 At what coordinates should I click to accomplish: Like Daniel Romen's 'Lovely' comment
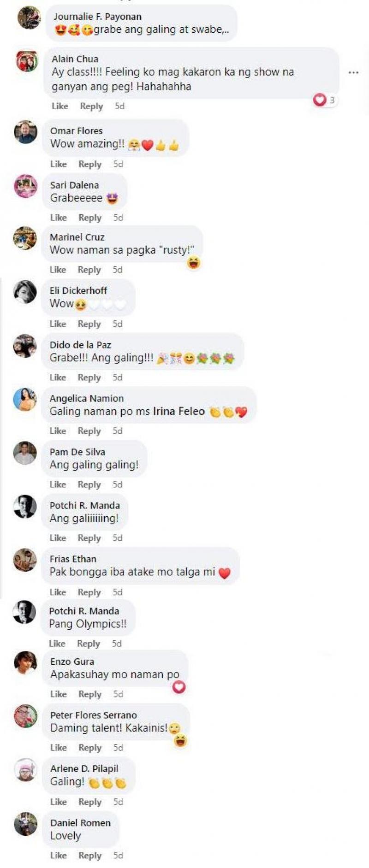pyautogui.click(x=59, y=856)
